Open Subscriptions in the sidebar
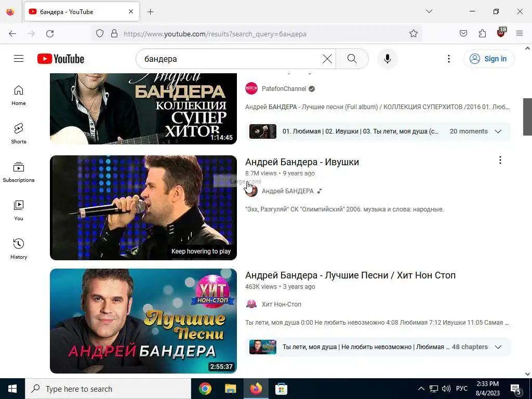Screen dimensions: 532x399 [19, 172]
